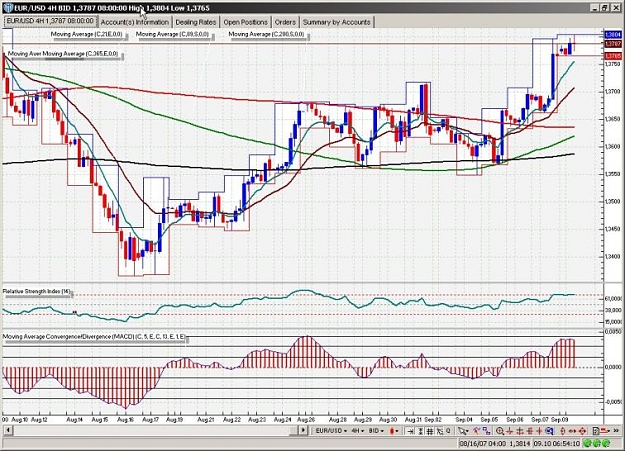Open the Account(s) Information tab
The width and height of the screenshot is (625, 451).
135,22
